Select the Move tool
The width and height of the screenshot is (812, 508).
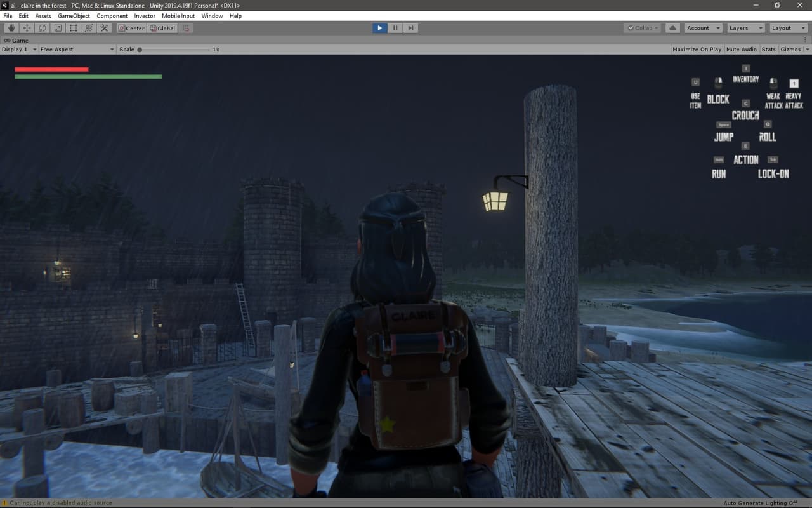pos(27,28)
